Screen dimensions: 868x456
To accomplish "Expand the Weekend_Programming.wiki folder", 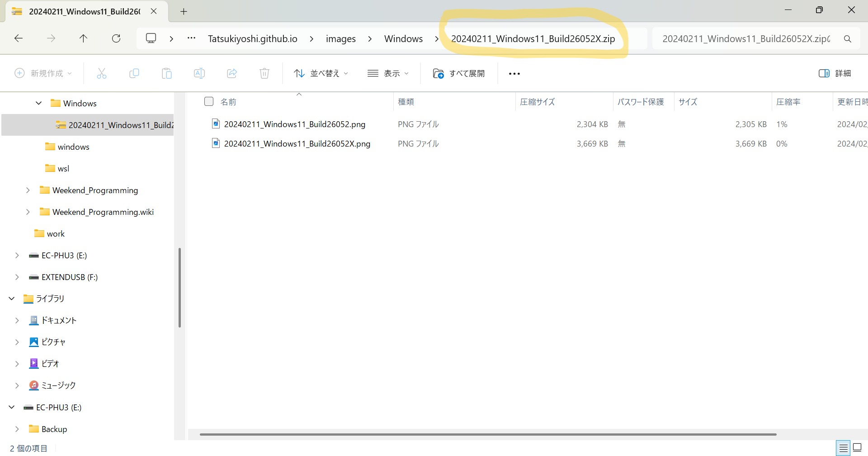I will click(28, 212).
